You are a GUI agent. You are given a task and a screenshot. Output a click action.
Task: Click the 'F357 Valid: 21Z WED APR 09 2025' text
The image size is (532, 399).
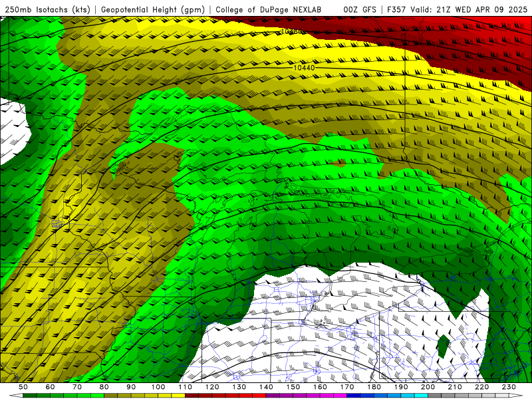point(457,9)
